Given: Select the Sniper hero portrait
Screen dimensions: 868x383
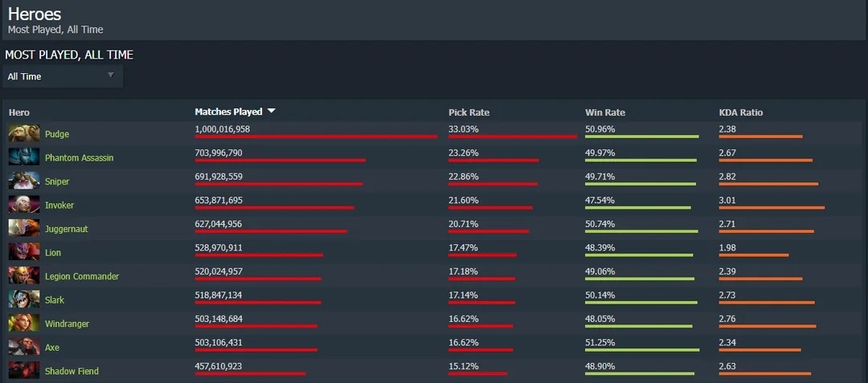Looking at the screenshot, I should click(x=24, y=181).
